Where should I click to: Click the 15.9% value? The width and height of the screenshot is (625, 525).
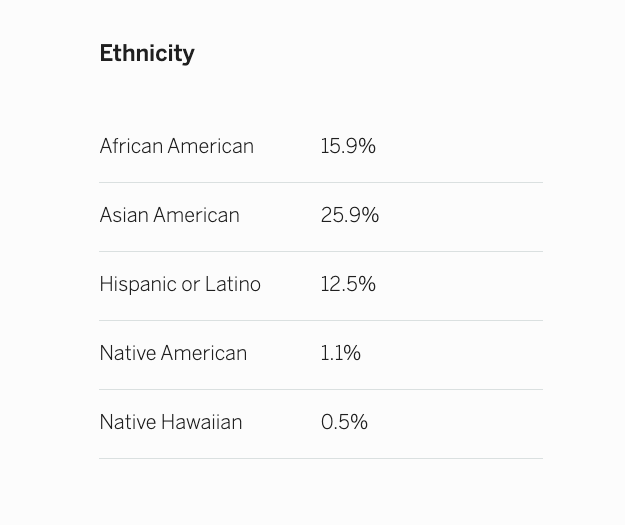[348, 147]
